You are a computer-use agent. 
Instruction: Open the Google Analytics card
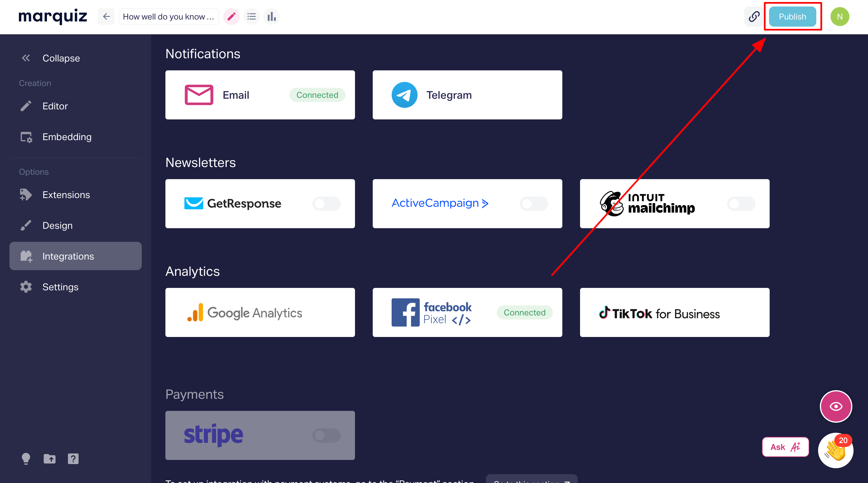[260, 312]
